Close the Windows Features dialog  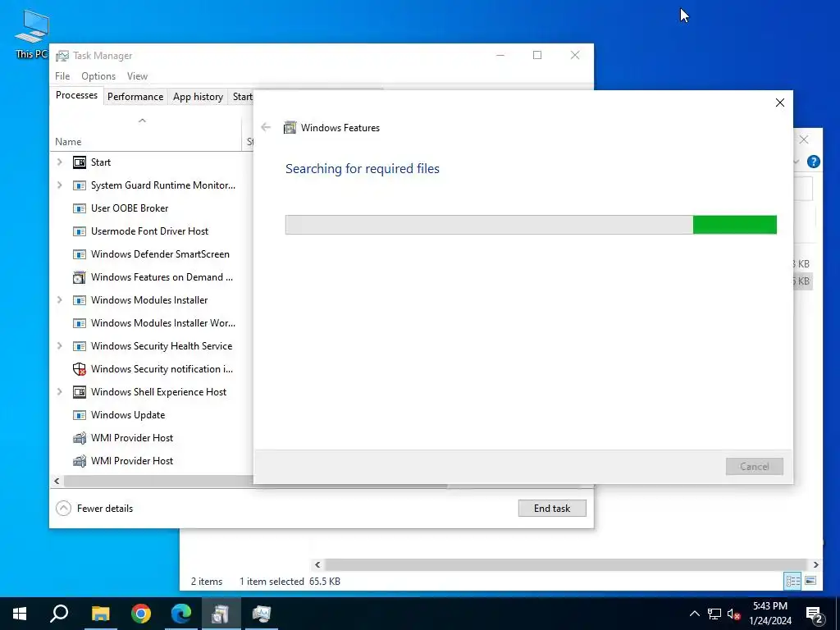tap(780, 103)
